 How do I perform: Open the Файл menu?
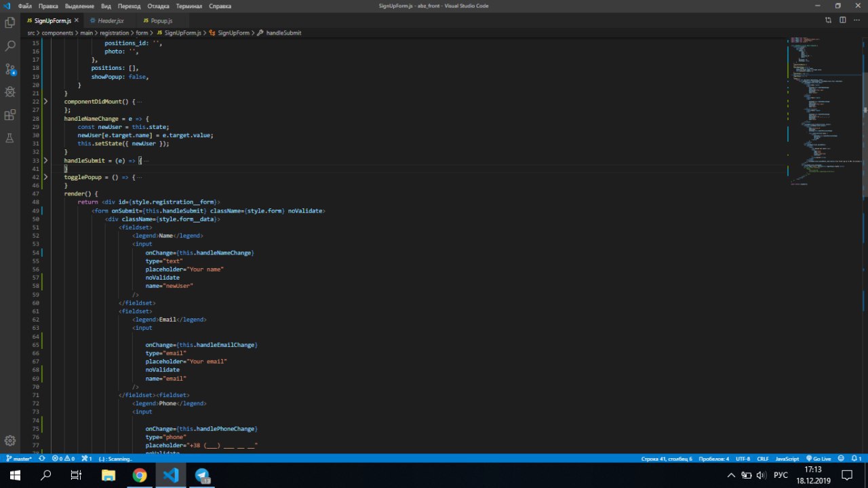coord(25,5)
